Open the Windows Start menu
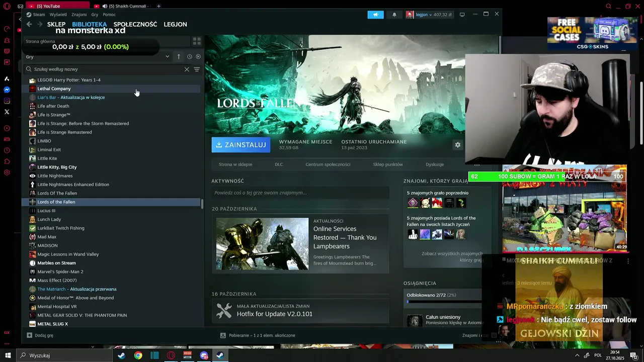The image size is (644, 362). pos(8,355)
